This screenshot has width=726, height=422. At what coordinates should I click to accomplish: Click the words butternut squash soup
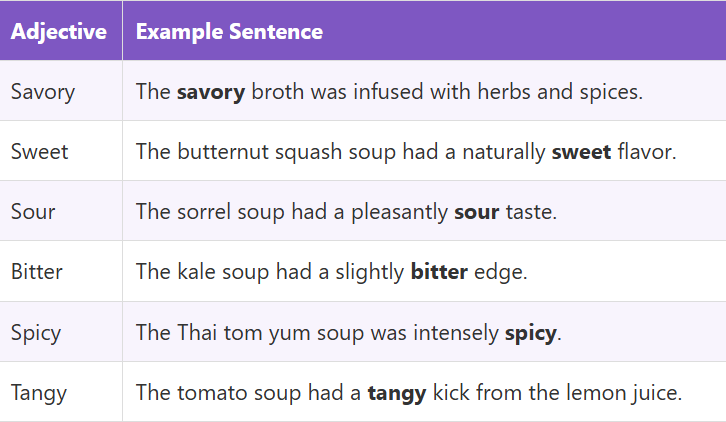(x=277, y=152)
